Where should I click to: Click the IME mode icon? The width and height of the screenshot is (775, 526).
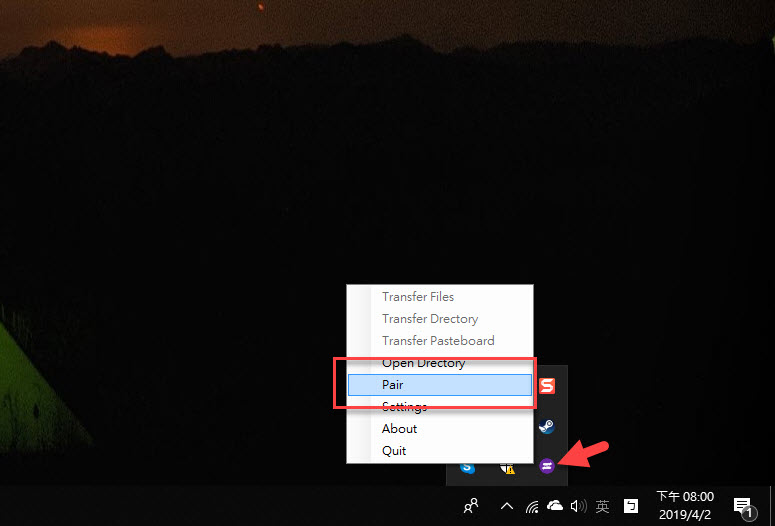(631, 506)
